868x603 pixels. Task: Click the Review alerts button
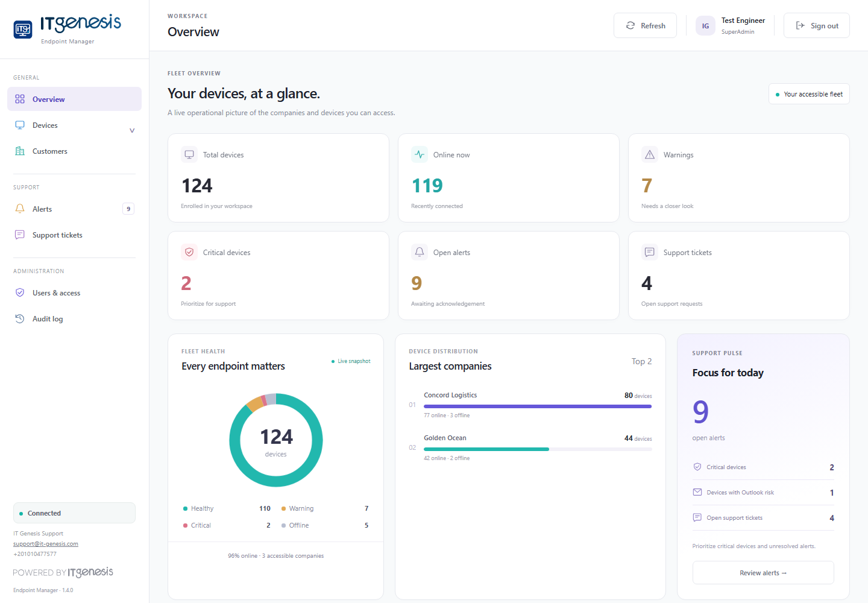coord(763,573)
